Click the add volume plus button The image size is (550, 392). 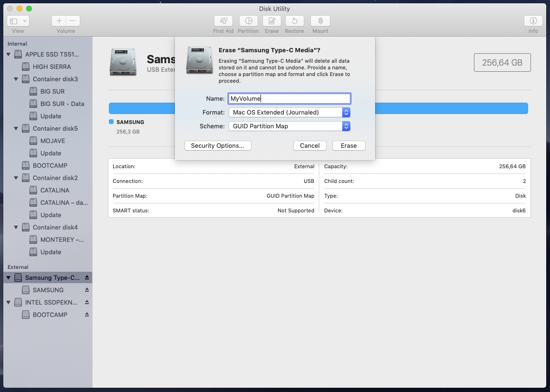pyautogui.click(x=59, y=21)
